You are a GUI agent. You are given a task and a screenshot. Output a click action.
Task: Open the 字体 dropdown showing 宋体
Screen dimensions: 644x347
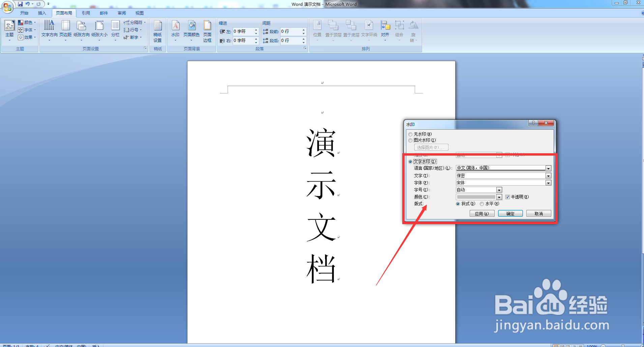[x=548, y=183]
